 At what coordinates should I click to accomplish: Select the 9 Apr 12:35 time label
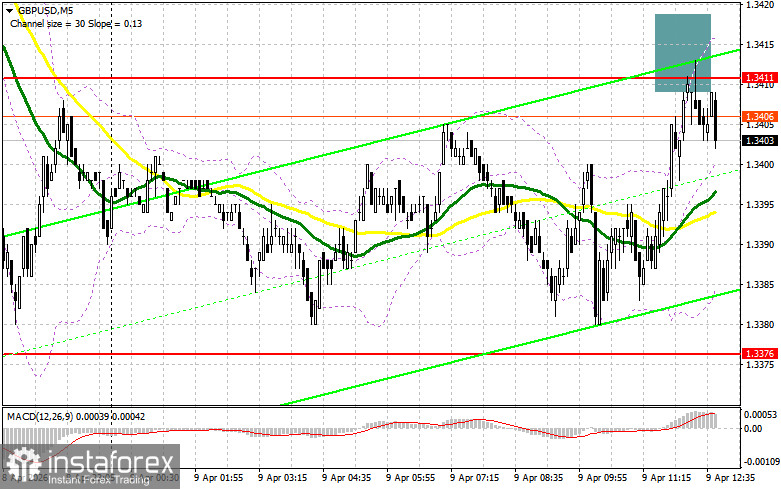[730, 477]
